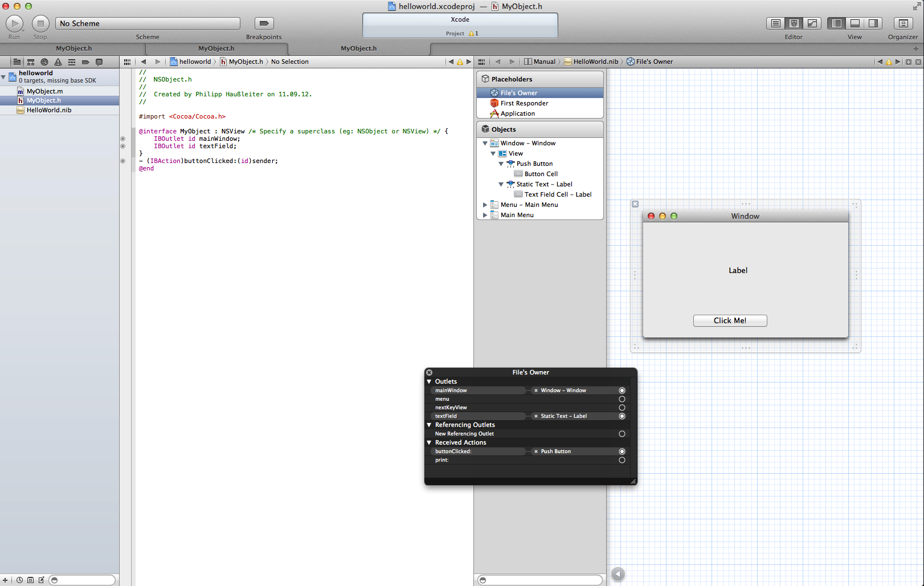
Task: Open the Symbol navigator
Action: [31, 62]
